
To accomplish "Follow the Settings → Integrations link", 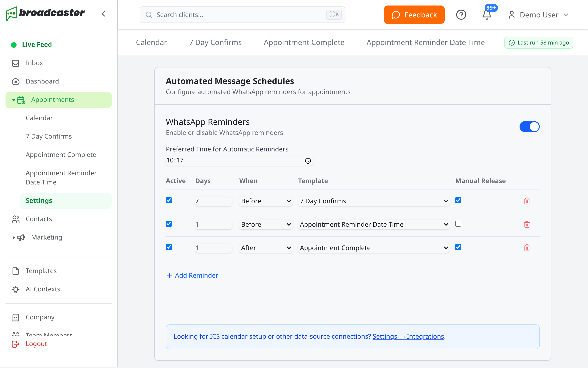I will (408, 336).
